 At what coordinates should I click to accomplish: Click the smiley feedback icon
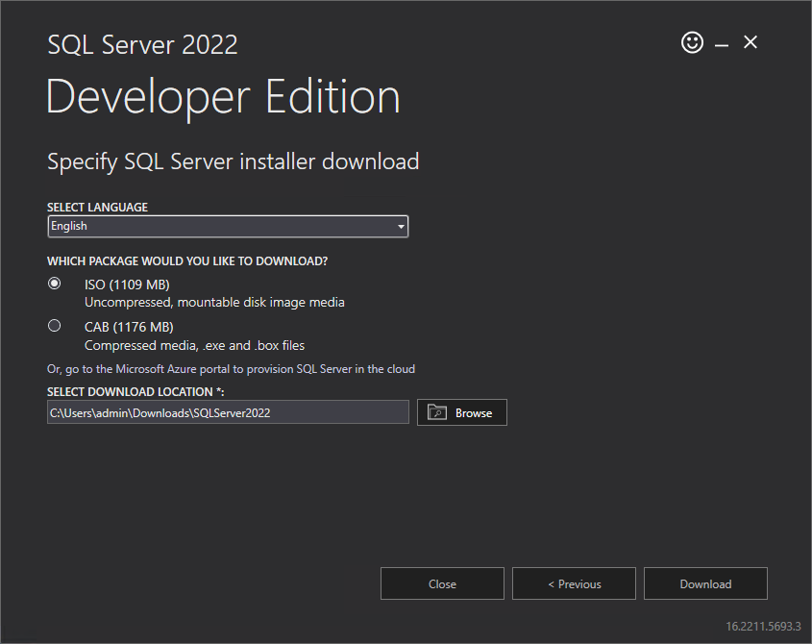pyautogui.click(x=692, y=42)
